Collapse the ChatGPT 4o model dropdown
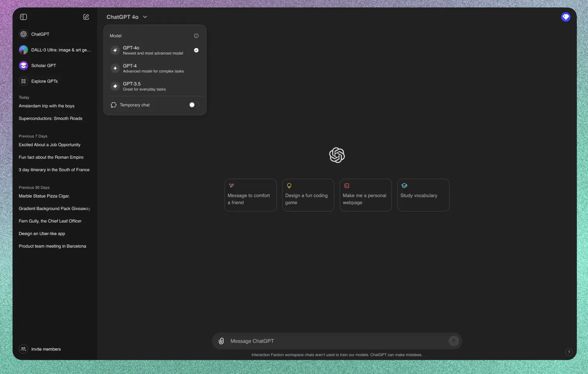Viewport: 588px width, 374px height. pos(127,17)
